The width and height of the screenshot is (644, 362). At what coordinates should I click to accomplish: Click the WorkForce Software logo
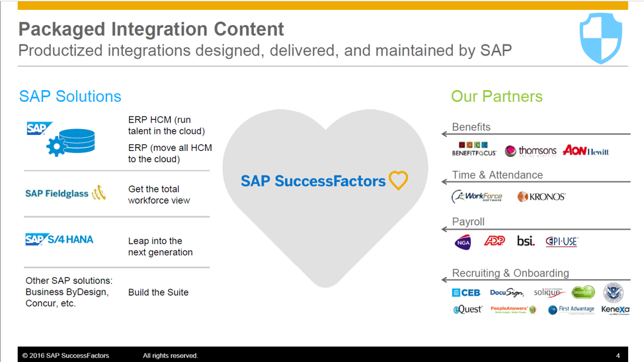click(477, 197)
